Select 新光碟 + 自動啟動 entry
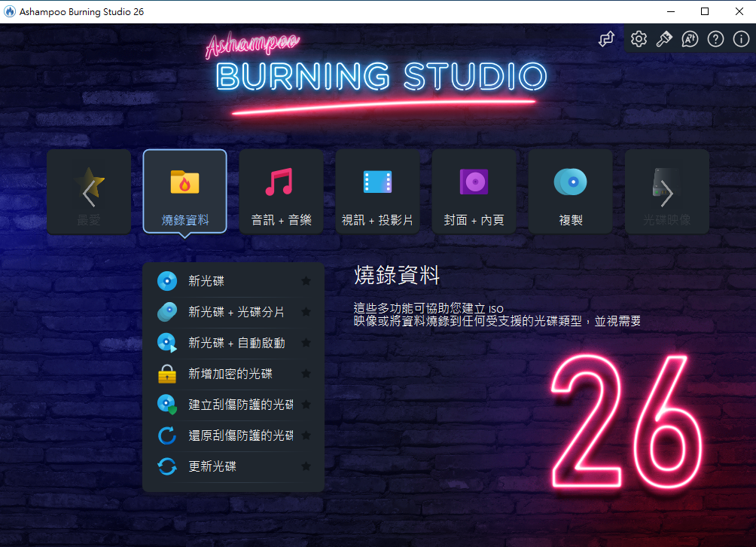Viewport: 756px width, 547px height. [233, 343]
